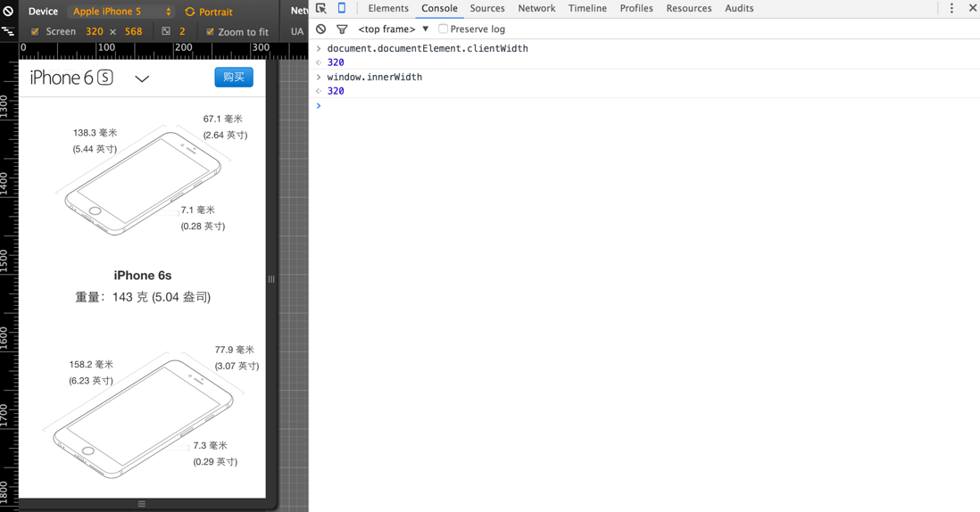
Task: Click the iPhone 6s dimension drawing
Action: (x=143, y=182)
